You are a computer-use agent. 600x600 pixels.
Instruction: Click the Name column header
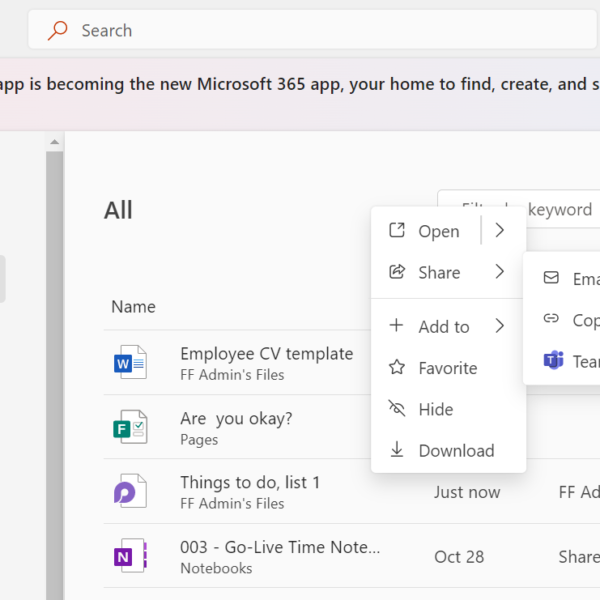(133, 306)
